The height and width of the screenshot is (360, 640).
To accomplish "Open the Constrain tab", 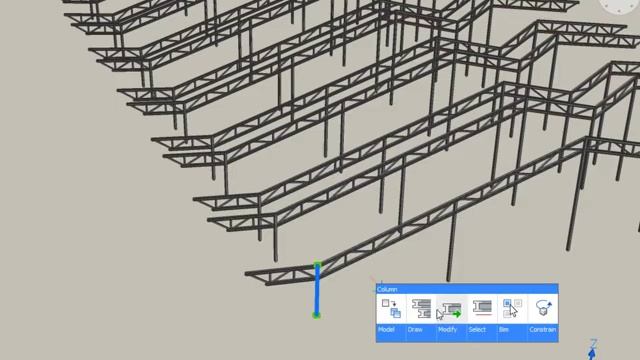I will [x=543, y=329].
